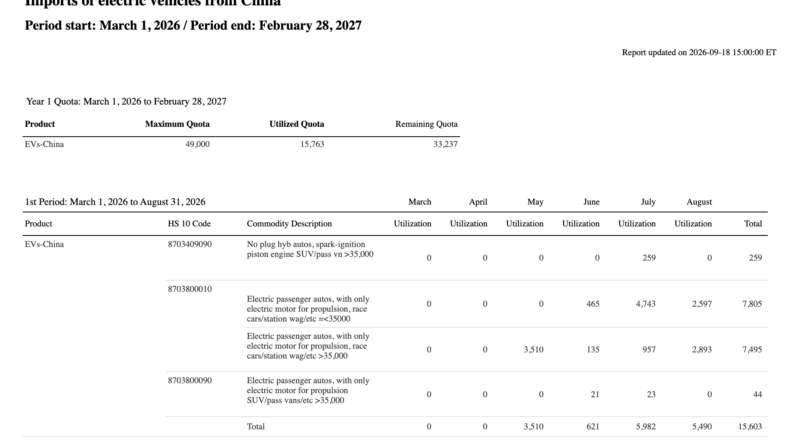The height and width of the screenshot is (445, 800).
Task: Select the No plug hyb autos description
Action: tap(310, 250)
